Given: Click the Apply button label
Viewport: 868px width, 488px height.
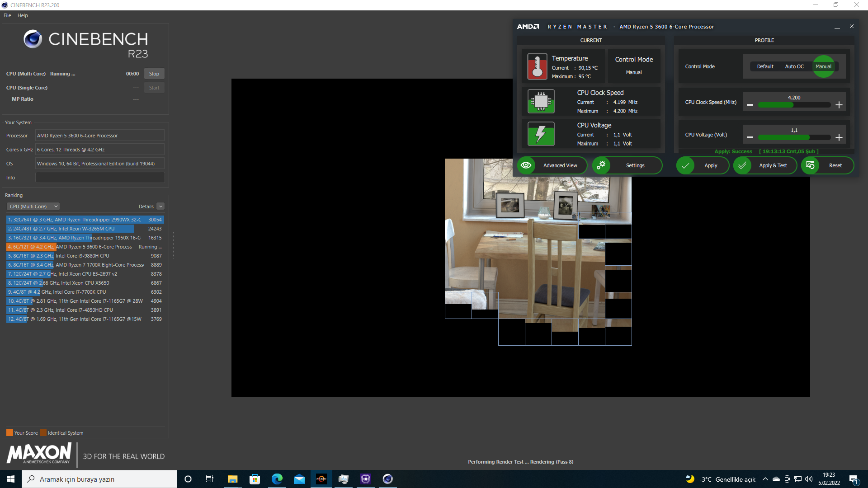Looking at the screenshot, I should (711, 165).
